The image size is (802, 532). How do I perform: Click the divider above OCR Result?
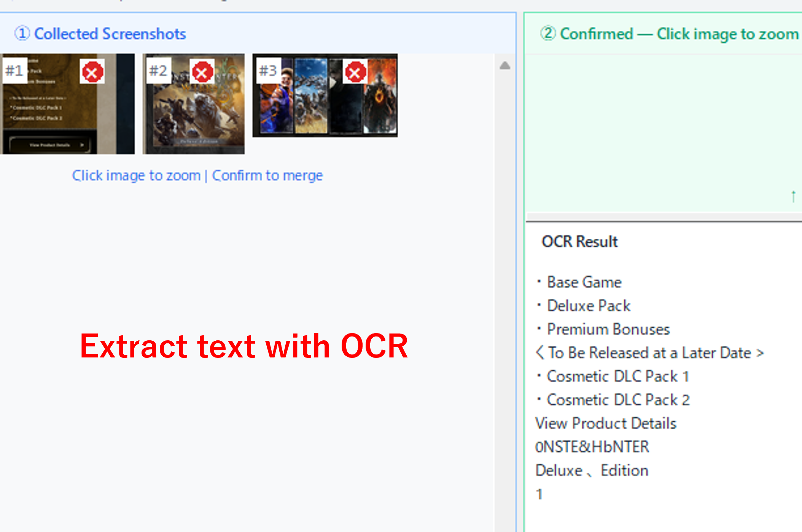pyautogui.click(x=664, y=218)
